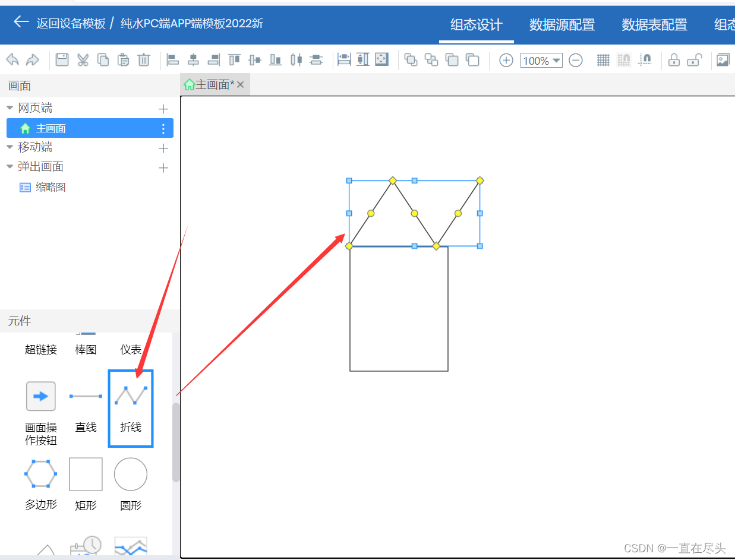This screenshot has height=560, width=735.
Task: Choose the 仪表 component
Action: pyautogui.click(x=131, y=350)
